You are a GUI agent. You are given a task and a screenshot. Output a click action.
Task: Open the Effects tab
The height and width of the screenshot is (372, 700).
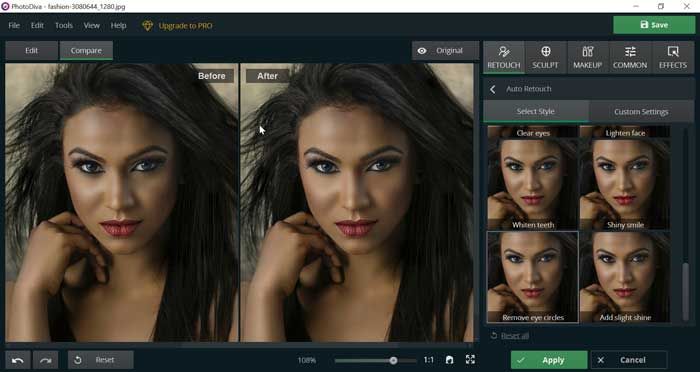click(x=673, y=58)
